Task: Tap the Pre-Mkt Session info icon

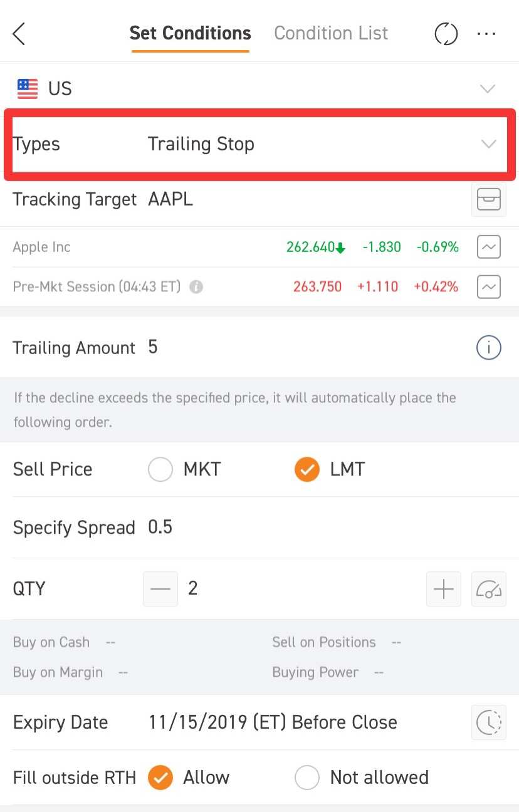Action: (x=196, y=287)
